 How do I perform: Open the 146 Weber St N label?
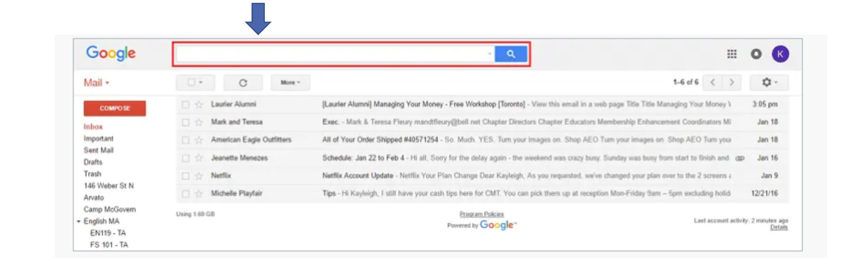click(x=108, y=186)
